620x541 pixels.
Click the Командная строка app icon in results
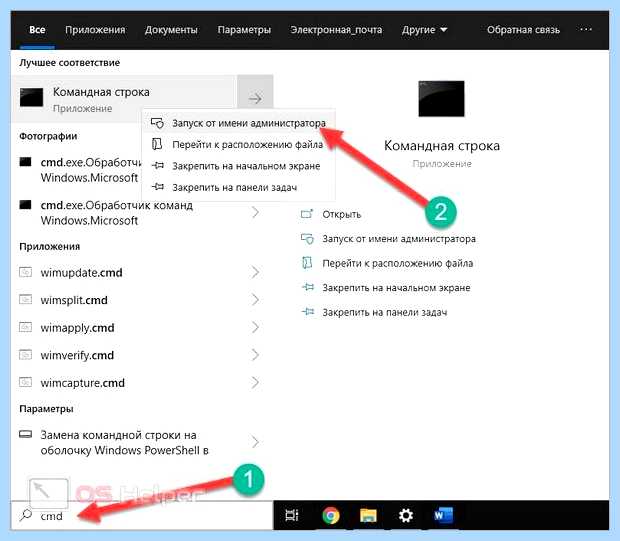click(x=31, y=98)
